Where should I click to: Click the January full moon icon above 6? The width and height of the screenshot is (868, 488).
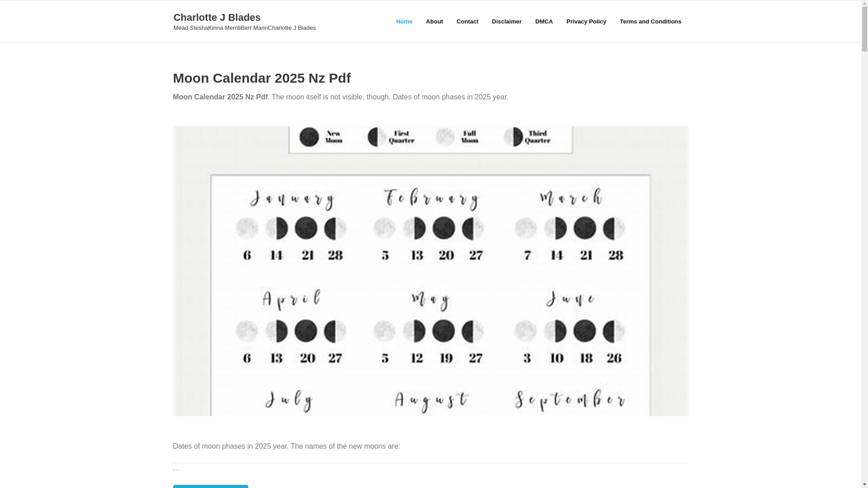tap(247, 228)
